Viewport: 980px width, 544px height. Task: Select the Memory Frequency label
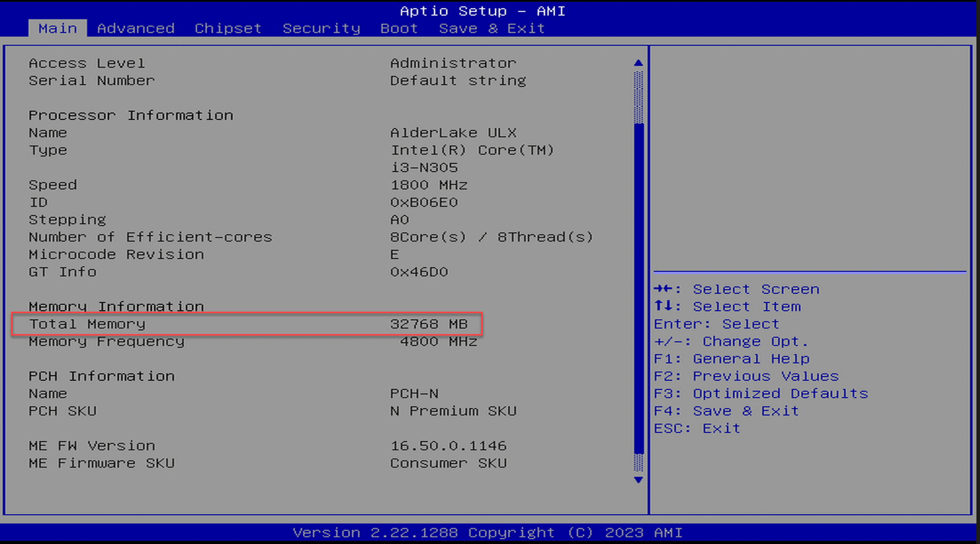(x=106, y=342)
